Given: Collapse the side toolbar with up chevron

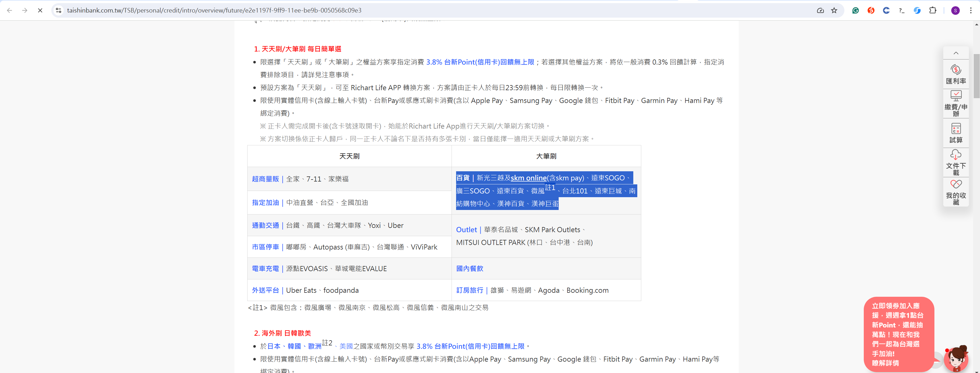Looking at the screenshot, I should (956, 53).
